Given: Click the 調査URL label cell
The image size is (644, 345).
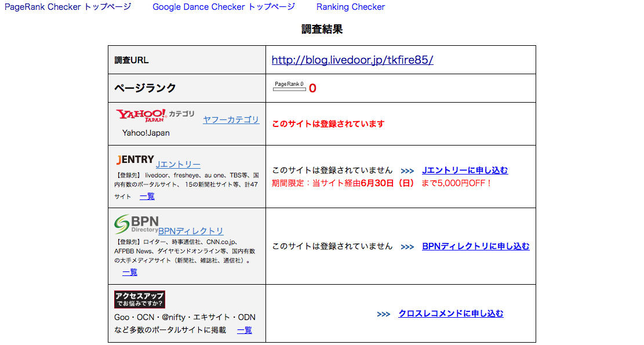Looking at the screenshot, I should pyautogui.click(x=187, y=60).
